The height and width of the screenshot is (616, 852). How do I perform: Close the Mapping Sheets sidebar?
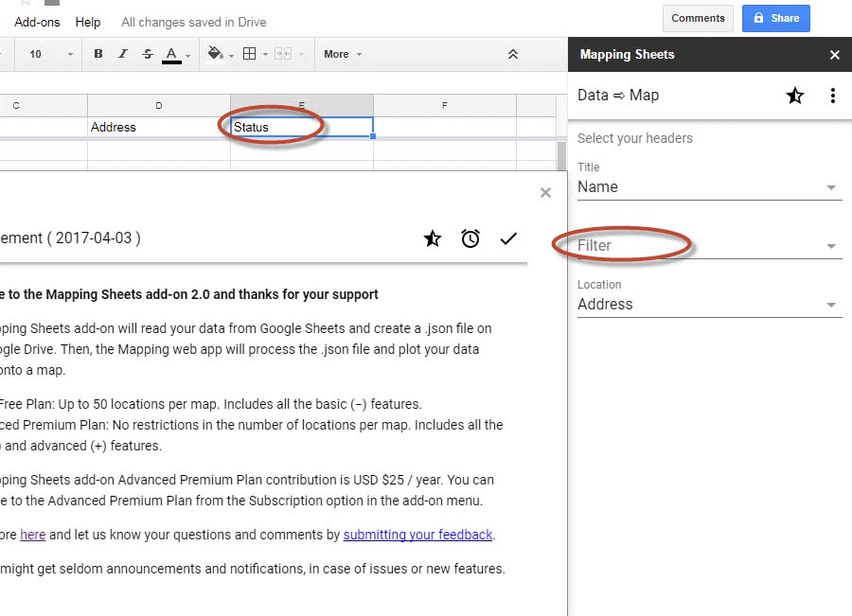[x=835, y=55]
